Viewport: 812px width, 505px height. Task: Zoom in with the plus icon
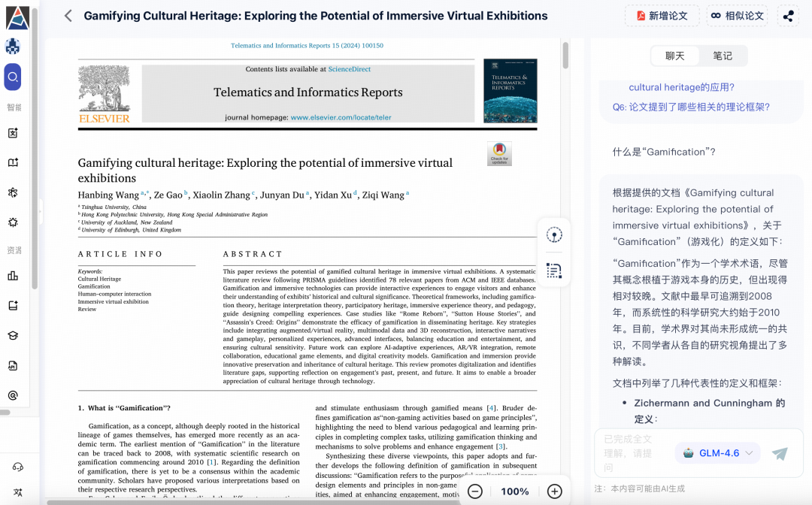(554, 491)
